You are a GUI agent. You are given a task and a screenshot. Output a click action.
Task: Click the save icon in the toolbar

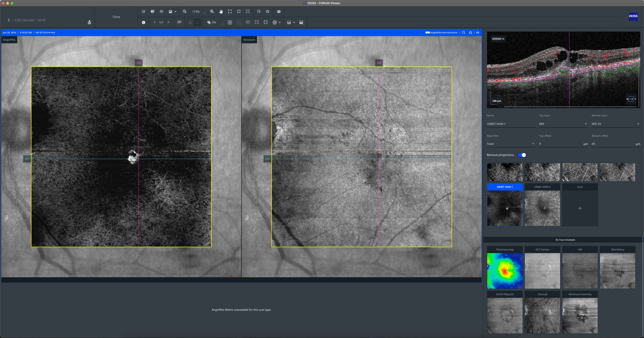[x=143, y=12]
